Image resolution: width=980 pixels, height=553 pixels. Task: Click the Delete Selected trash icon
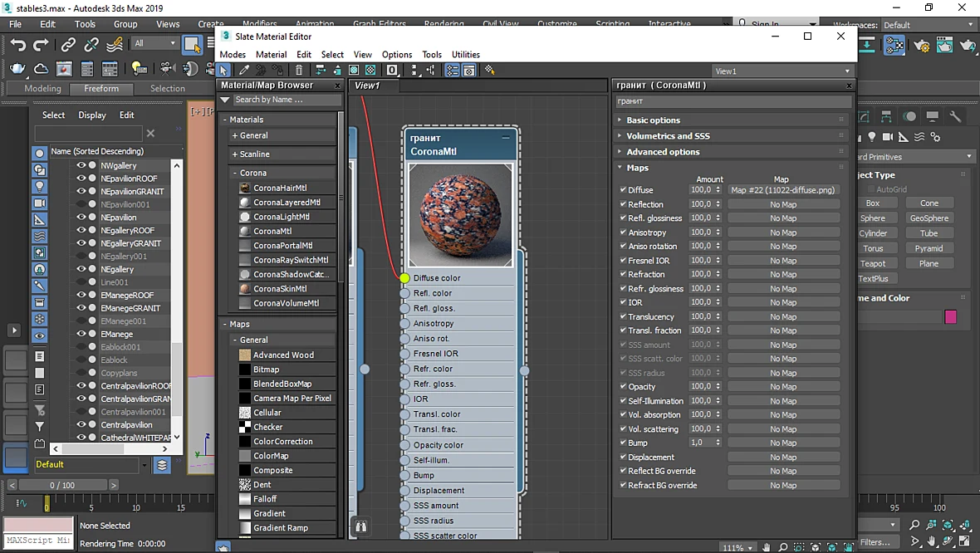click(x=299, y=70)
